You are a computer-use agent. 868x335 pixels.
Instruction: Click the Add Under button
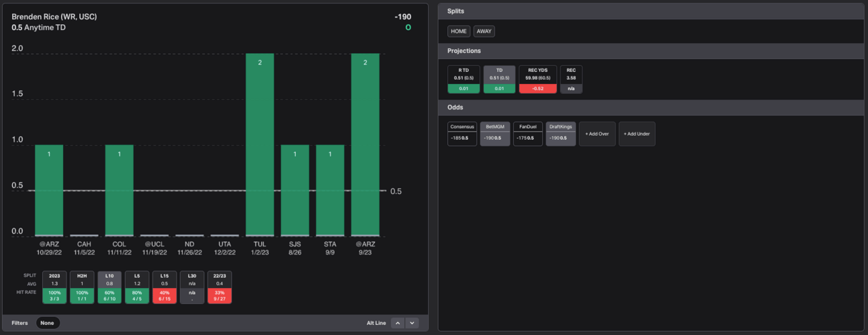click(637, 134)
